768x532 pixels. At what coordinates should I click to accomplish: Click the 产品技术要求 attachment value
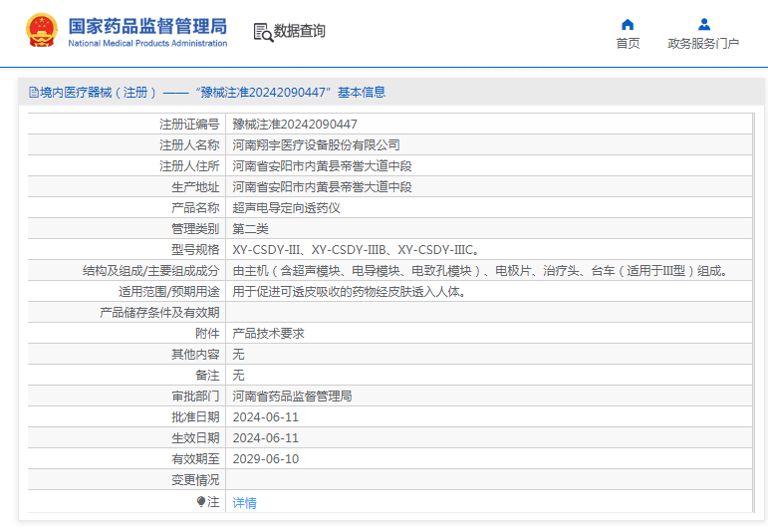click(x=268, y=334)
